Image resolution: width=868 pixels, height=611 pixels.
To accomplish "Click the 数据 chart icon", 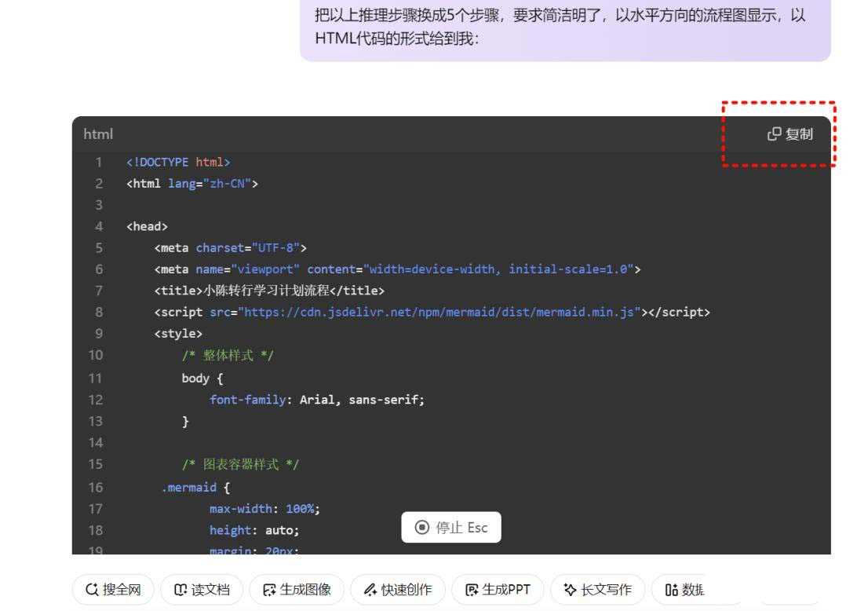I will 672,590.
